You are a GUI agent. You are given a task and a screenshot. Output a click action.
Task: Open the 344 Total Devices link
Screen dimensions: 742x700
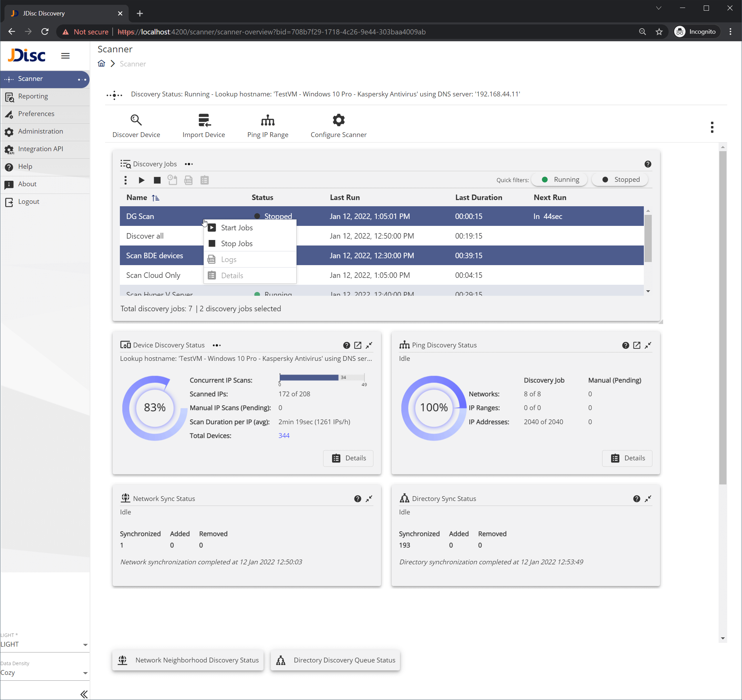click(x=284, y=436)
